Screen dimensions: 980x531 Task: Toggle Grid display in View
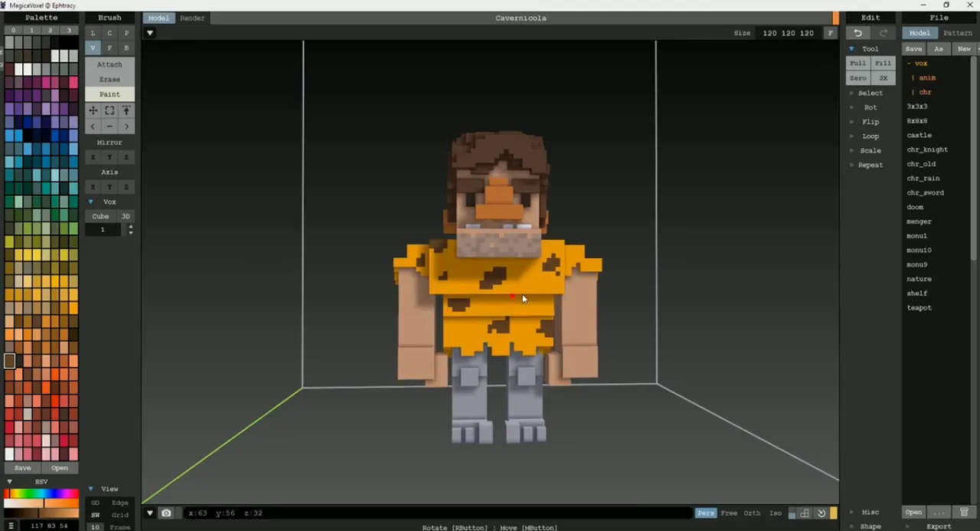[120, 515]
